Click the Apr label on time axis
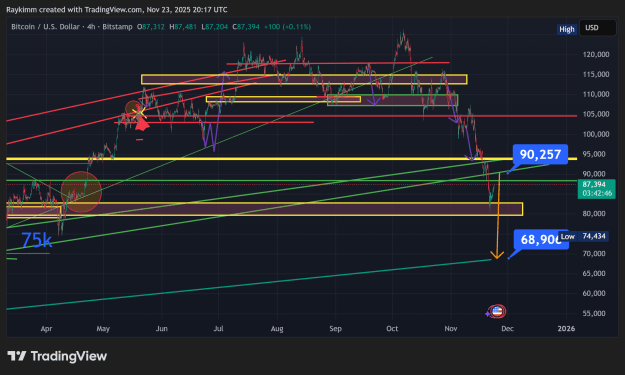 click(x=46, y=329)
